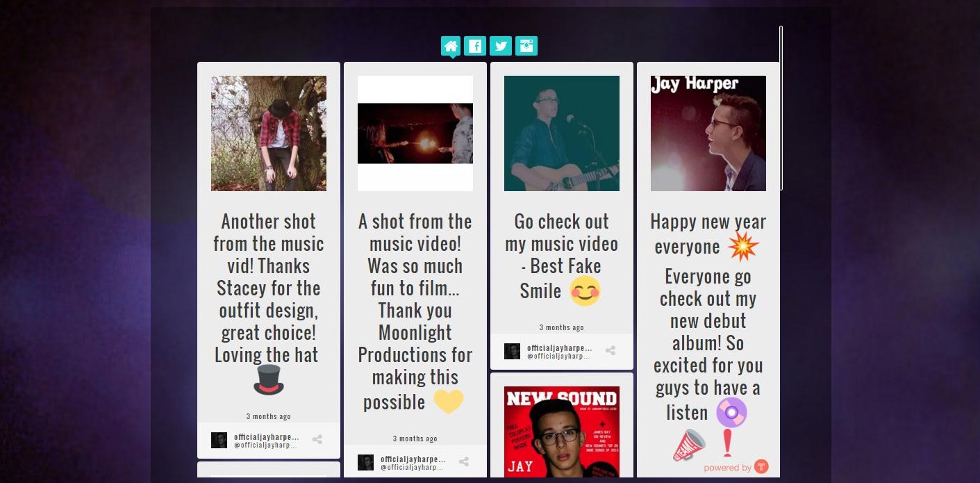Screen dimensions: 980x483
Task: Share the 'Another shot from the music vid' post
Action: coord(317,439)
